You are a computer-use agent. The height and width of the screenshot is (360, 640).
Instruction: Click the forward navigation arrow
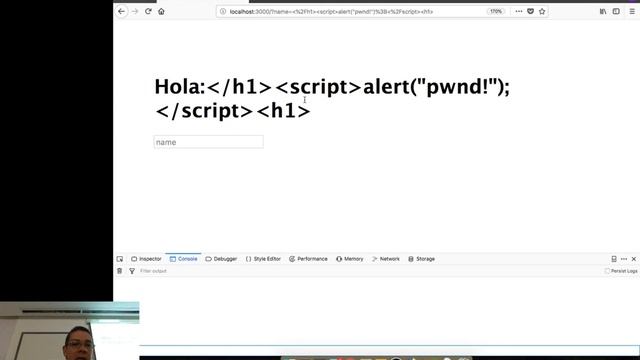click(x=135, y=11)
